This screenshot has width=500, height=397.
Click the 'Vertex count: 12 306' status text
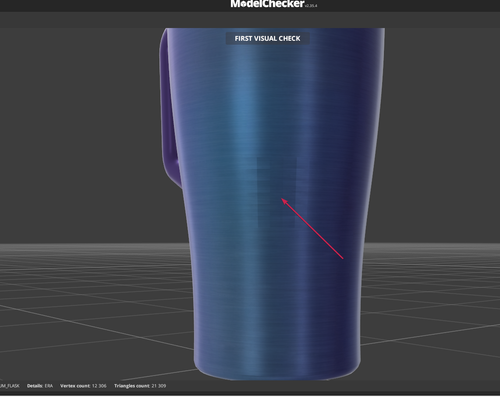coord(83,386)
